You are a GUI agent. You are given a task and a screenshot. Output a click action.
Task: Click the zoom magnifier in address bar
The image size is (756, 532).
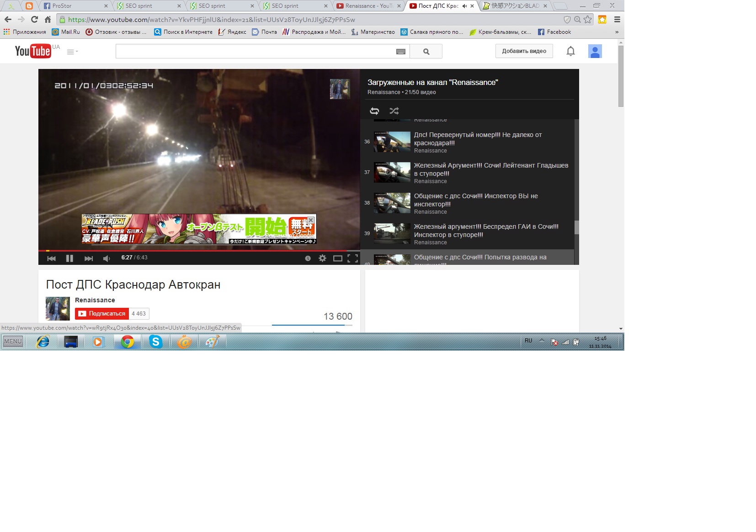coord(577,19)
